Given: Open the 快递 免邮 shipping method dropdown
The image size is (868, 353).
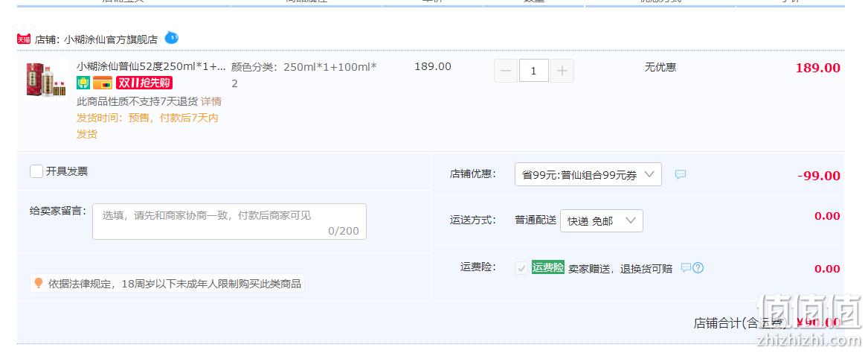Looking at the screenshot, I should (601, 221).
